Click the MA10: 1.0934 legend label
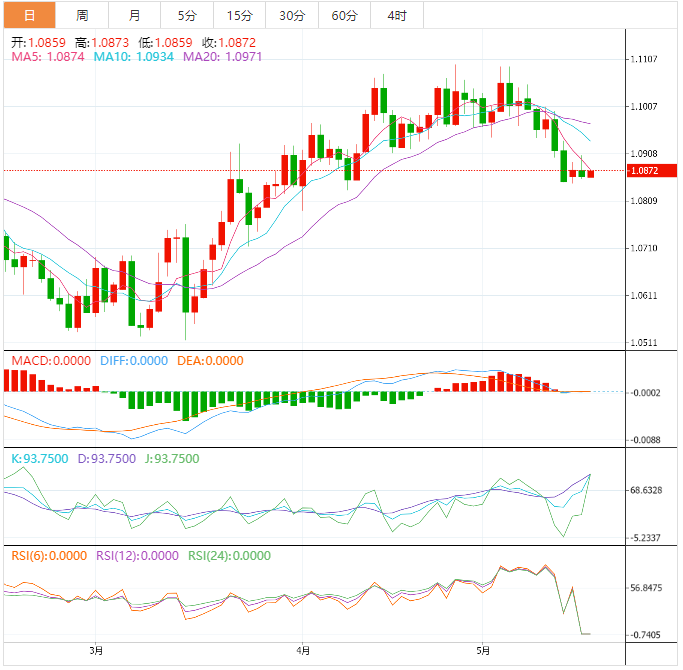Screen dimensions: 683x670 (134, 57)
